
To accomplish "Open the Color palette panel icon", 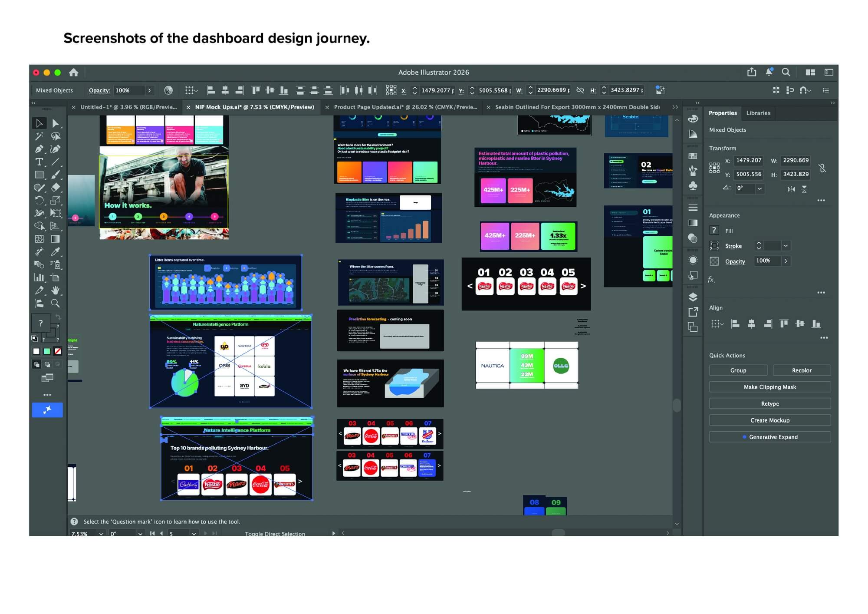I will (x=693, y=119).
